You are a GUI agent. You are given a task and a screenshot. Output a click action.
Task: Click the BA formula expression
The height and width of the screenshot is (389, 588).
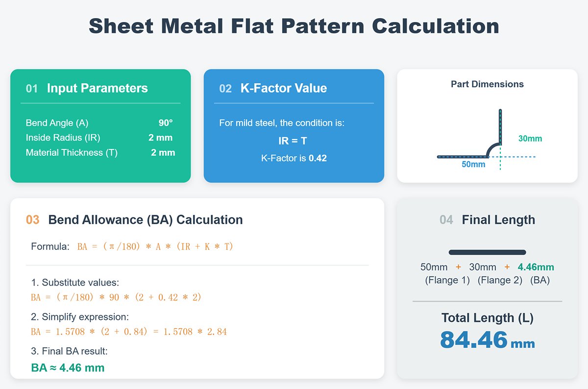[155, 246]
